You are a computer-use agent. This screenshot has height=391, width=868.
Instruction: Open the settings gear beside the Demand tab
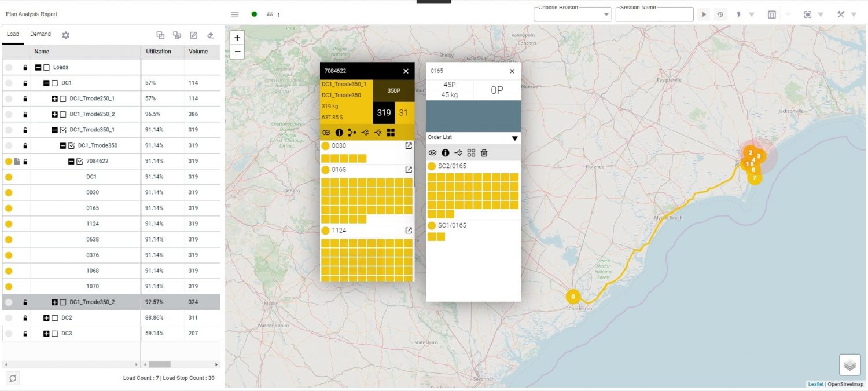[x=66, y=35]
